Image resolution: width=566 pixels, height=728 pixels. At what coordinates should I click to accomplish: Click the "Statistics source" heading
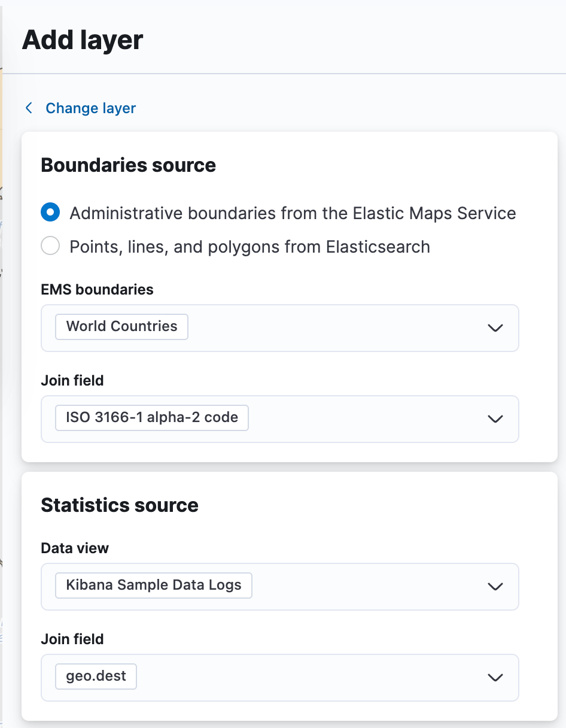click(120, 505)
